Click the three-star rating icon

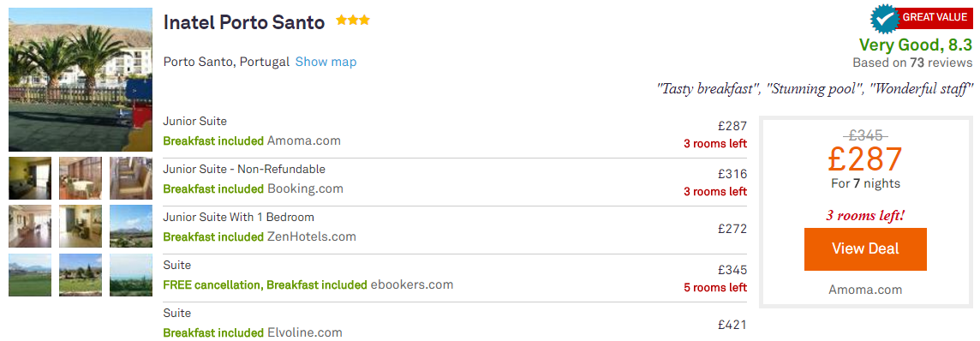(352, 21)
